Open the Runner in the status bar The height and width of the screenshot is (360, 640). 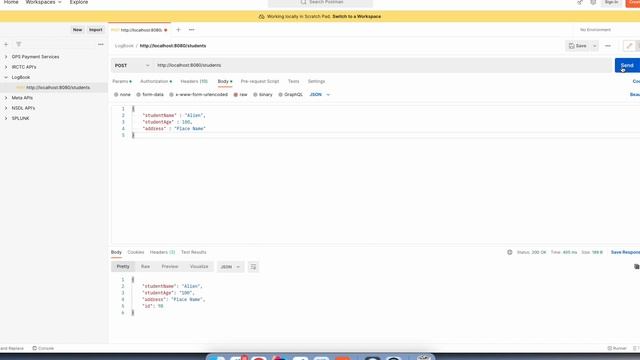[x=617, y=349]
